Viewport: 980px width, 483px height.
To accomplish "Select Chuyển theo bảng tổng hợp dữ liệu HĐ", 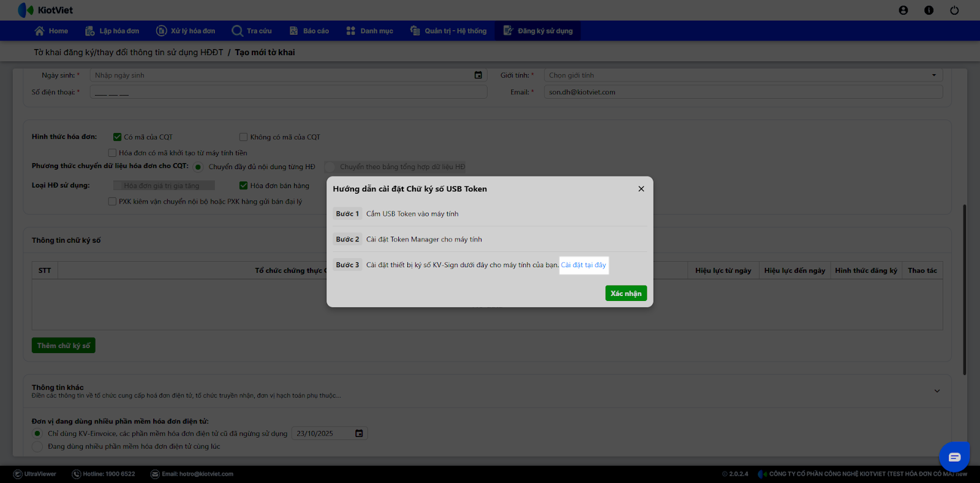I will point(330,167).
